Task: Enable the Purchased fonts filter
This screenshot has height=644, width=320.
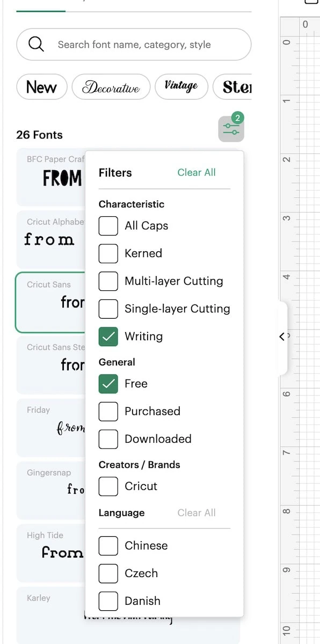Action: click(108, 411)
